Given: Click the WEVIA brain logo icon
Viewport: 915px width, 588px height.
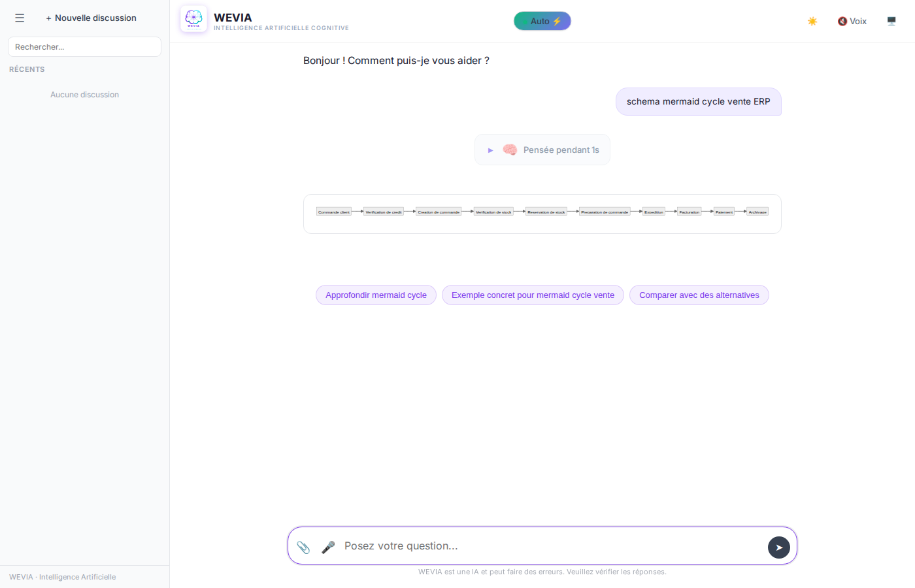Looking at the screenshot, I should tap(193, 20).
